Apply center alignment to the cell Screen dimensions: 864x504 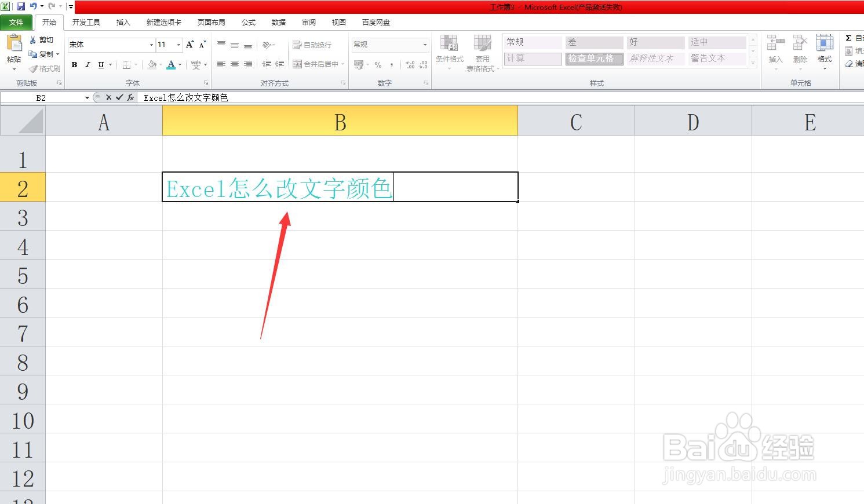pyautogui.click(x=234, y=64)
